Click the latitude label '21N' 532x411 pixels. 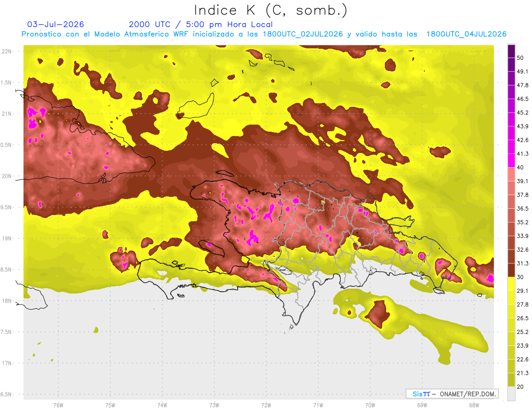point(7,114)
